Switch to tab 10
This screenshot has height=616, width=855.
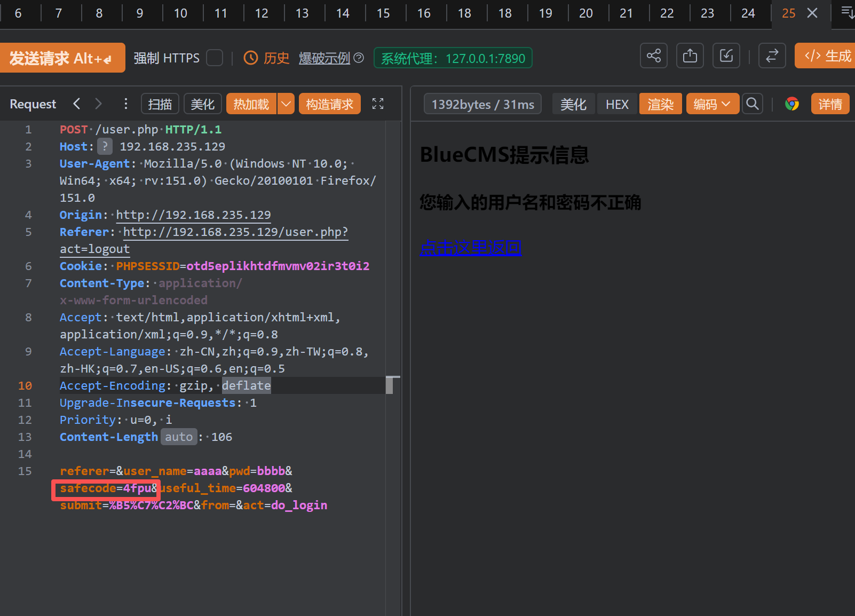click(x=180, y=13)
